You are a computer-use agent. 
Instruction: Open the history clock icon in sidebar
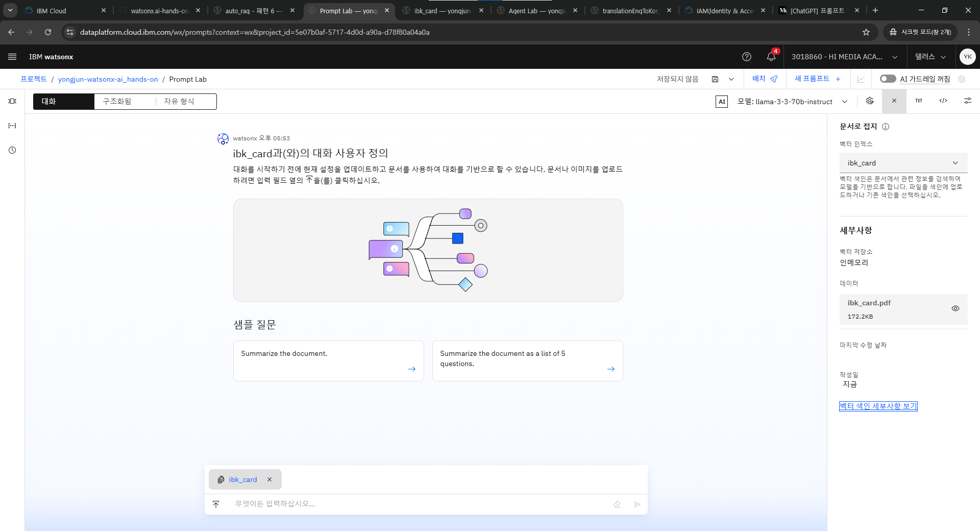point(12,150)
